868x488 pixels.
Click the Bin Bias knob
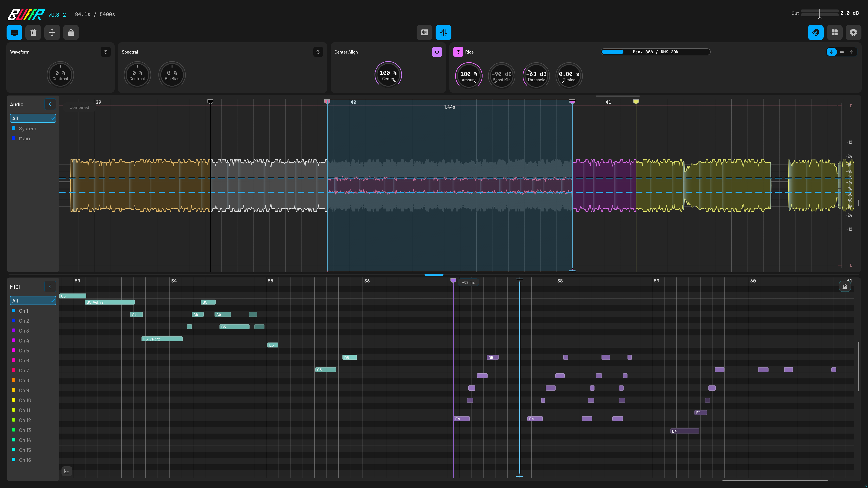point(172,74)
